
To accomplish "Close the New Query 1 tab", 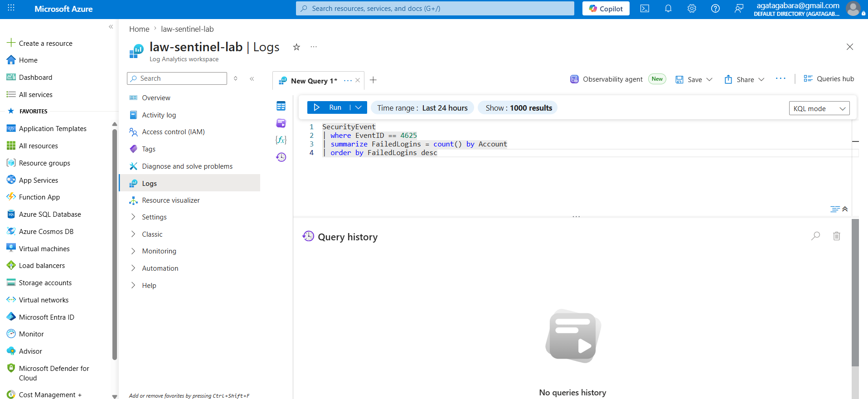I will point(358,80).
